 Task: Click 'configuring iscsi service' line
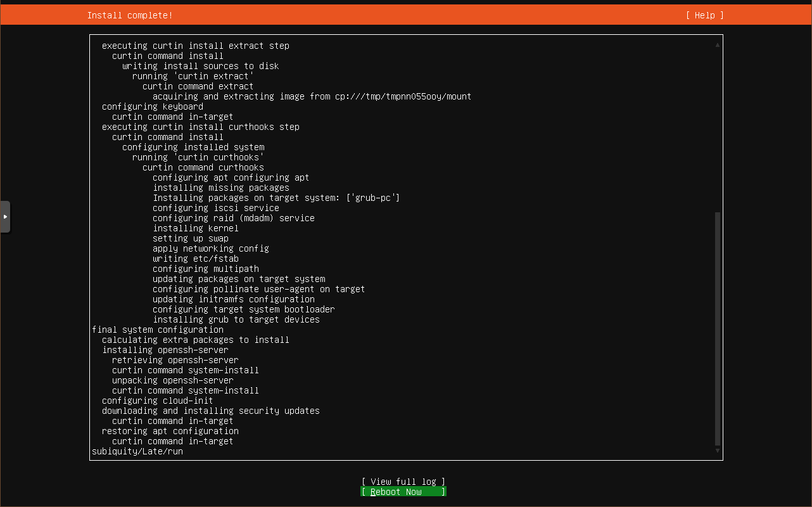pyautogui.click(x=216, y=208)
